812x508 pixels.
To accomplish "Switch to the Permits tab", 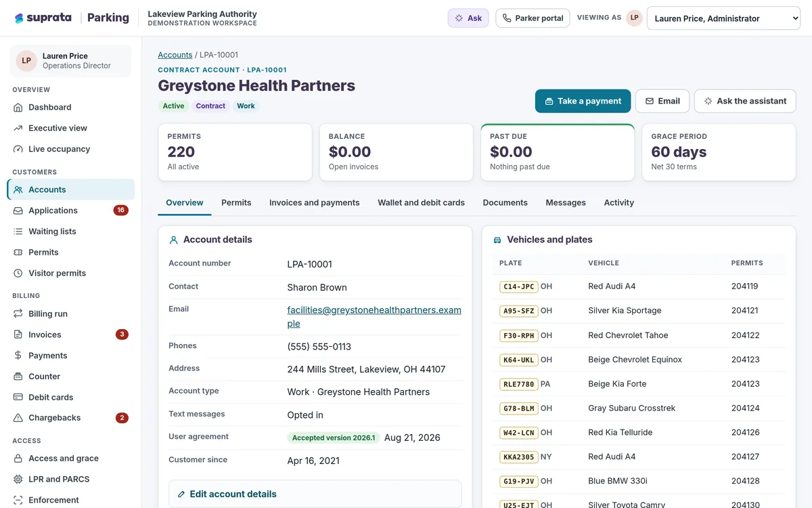I will (x=236, y=203).
